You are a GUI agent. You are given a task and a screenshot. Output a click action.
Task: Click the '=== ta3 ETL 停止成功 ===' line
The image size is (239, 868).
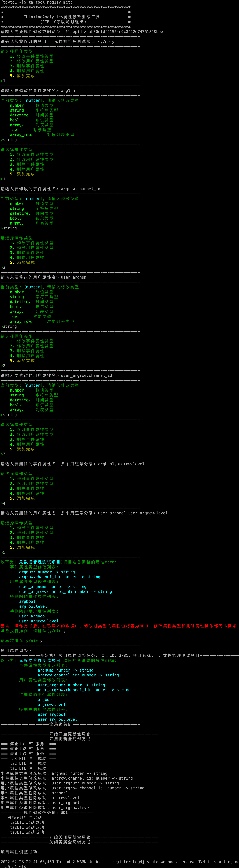[x=29, y=759]
